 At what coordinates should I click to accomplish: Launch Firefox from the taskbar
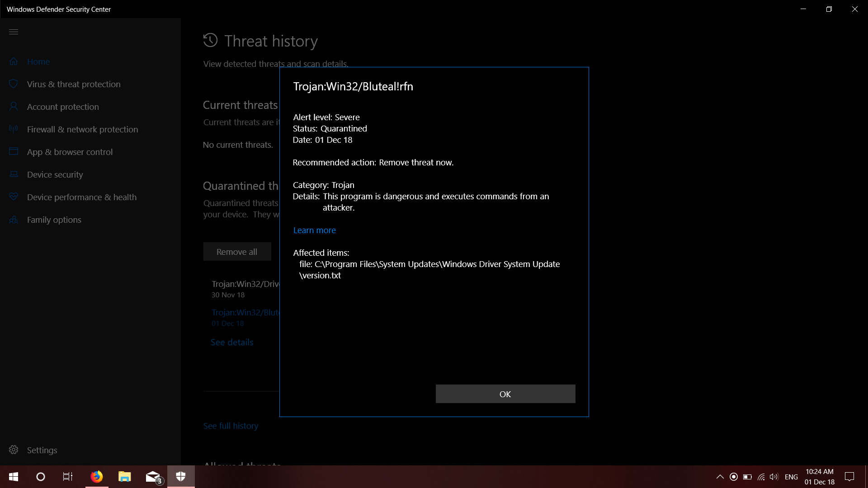pos(97,477)
